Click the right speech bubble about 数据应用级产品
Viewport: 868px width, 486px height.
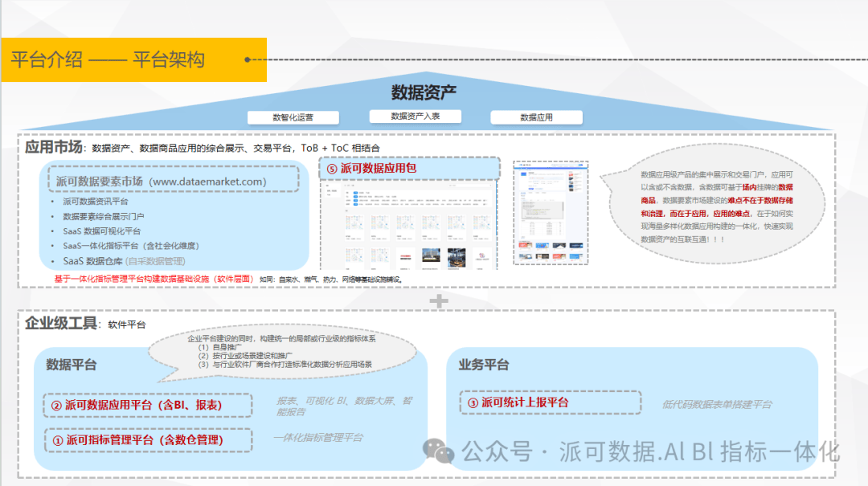714,205
